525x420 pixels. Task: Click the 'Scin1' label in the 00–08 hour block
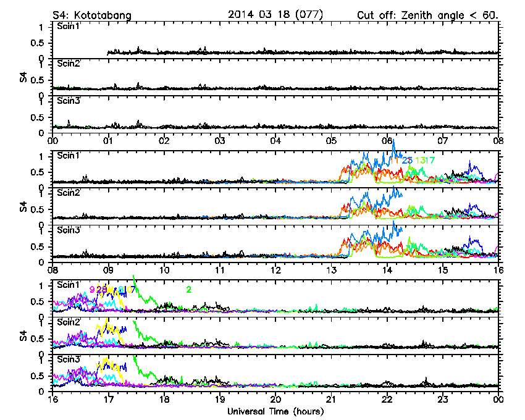pyautogui.click(x=69, y=26)
